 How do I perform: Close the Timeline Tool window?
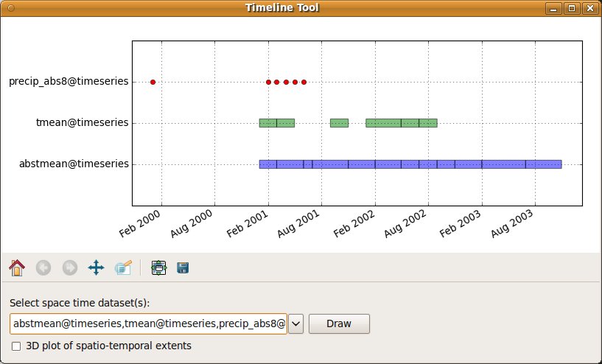pyautogui.click(x=589, y=8)
